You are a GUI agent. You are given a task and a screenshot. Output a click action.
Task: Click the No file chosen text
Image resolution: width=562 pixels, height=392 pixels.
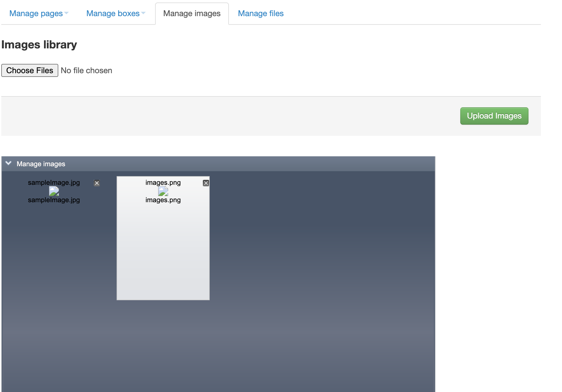[x=87, y=70]
